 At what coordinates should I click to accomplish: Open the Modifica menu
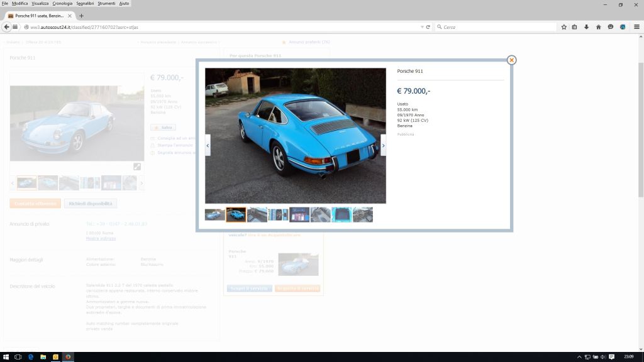click(19, 3)
